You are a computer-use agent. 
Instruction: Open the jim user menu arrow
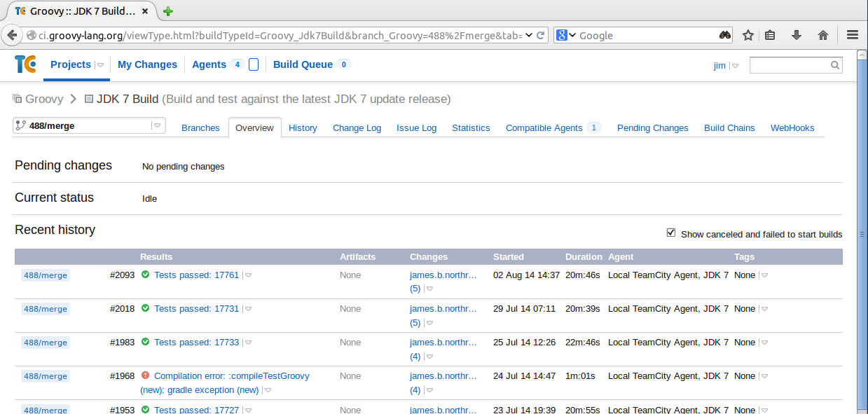coord(735,66)
